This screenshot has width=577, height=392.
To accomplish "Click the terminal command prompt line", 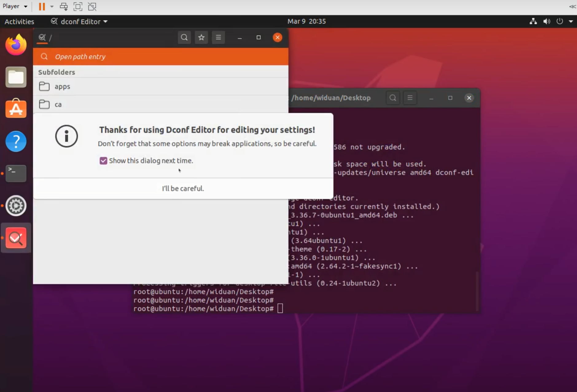I will click(x=208, y=309).
